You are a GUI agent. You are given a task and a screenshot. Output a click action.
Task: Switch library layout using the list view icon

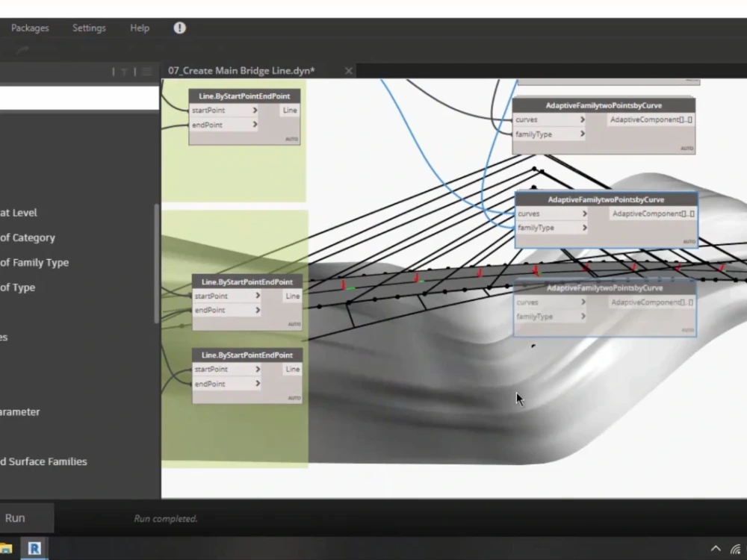[x=146, y=71]
